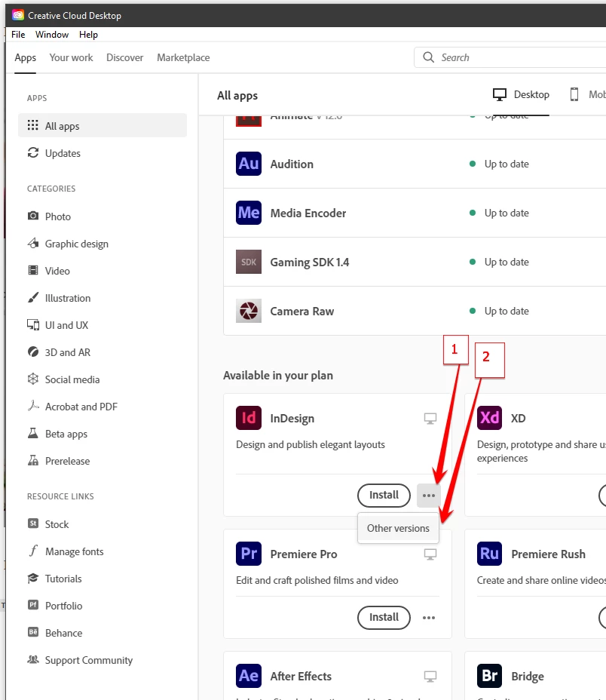
Task: Open the Help menu
Action: tap(88, 35)
